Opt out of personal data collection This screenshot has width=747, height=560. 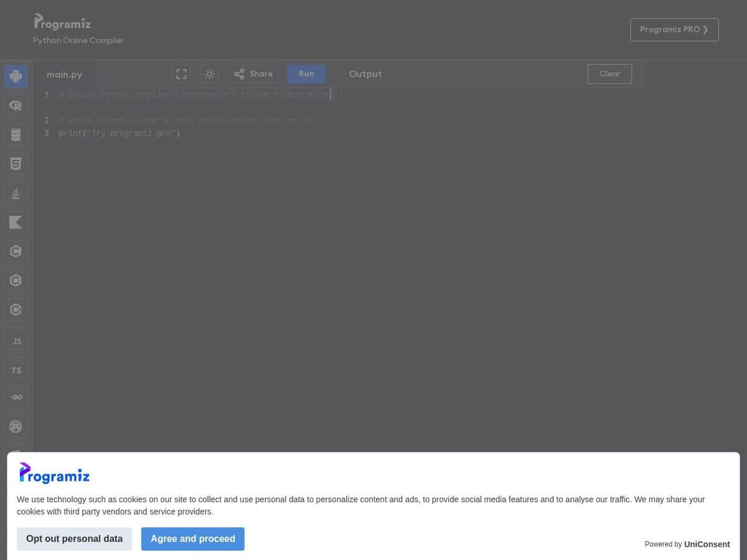click(74, 539)
